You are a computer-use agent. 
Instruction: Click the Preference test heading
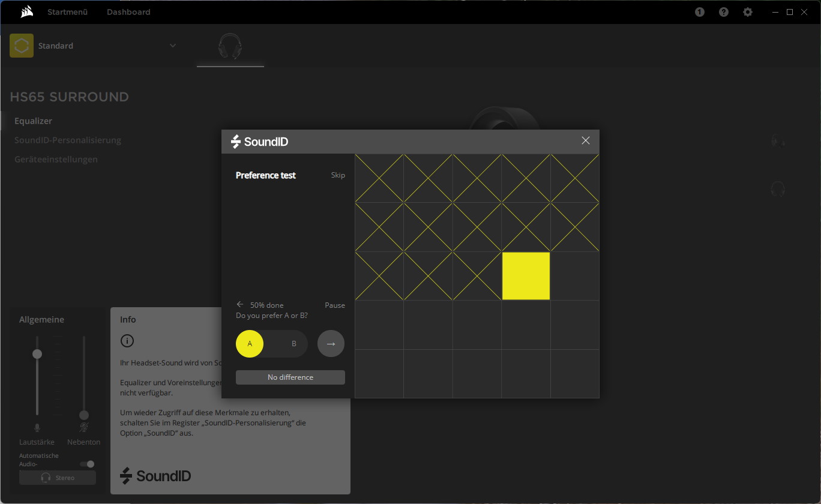pos(266,175)
